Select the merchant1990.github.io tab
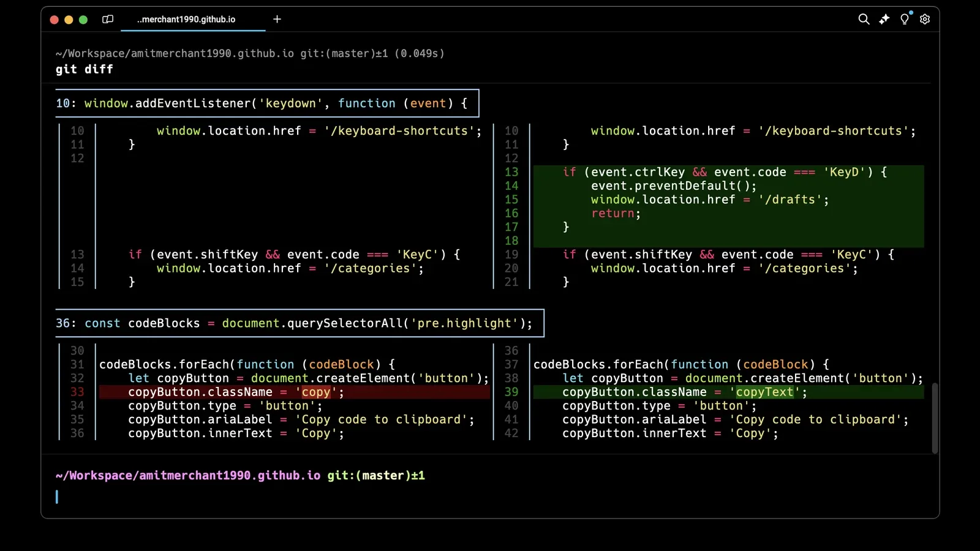Screen dimensions: 980x551 point(193,19)
